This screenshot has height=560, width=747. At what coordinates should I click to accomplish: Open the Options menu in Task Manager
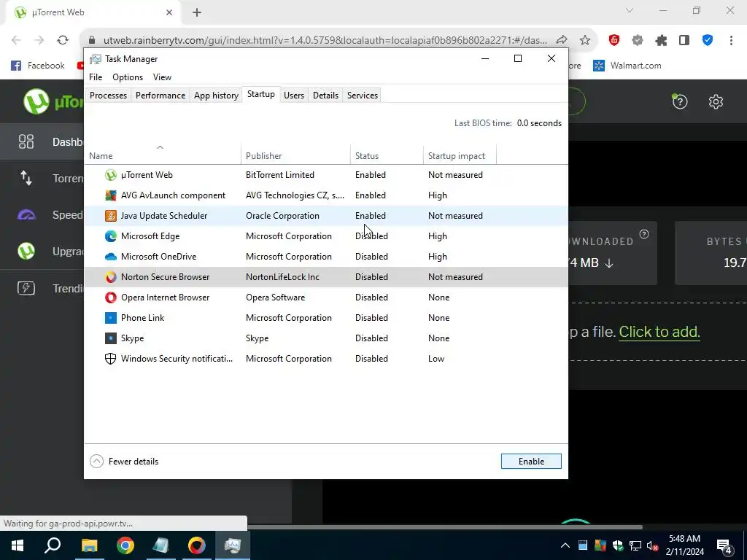click(x=128, y=77)
